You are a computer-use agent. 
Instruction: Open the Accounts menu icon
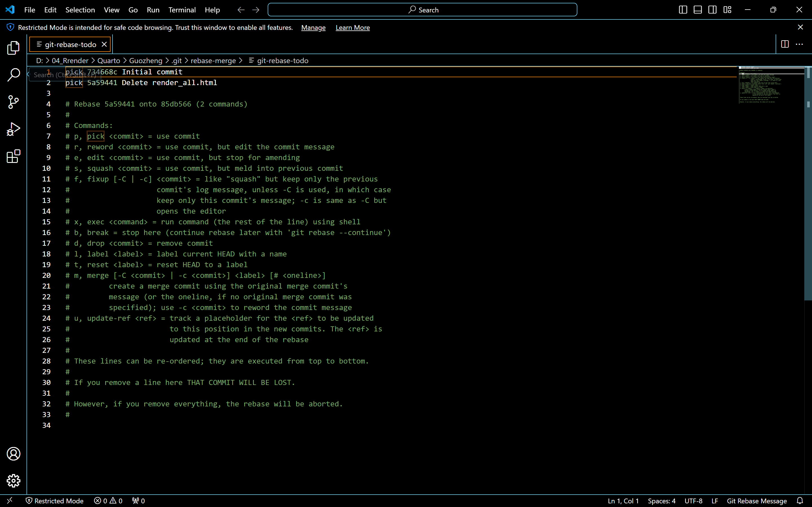pyautogui.click(x=14, y=454)
